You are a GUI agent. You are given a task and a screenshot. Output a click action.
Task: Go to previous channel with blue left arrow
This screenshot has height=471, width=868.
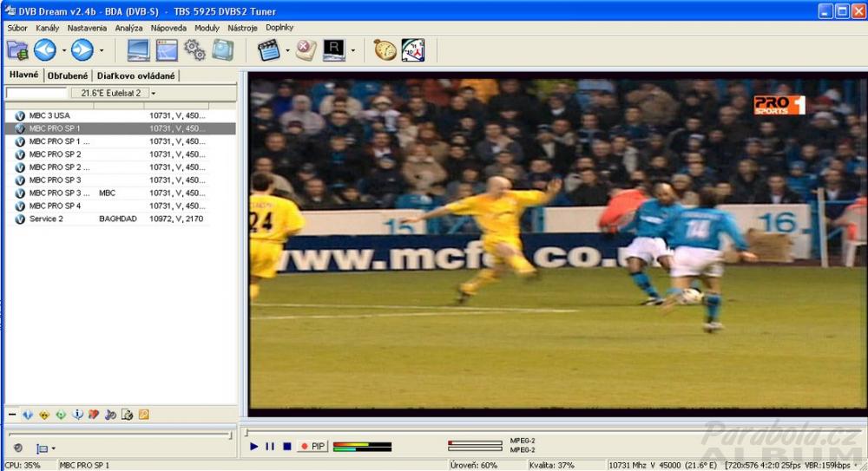tap(45, 50)
